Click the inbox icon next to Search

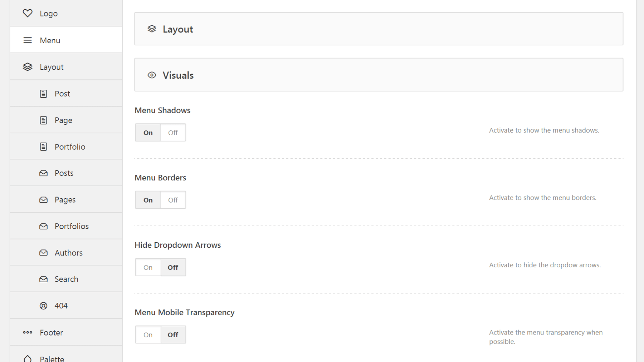(43, 279)
